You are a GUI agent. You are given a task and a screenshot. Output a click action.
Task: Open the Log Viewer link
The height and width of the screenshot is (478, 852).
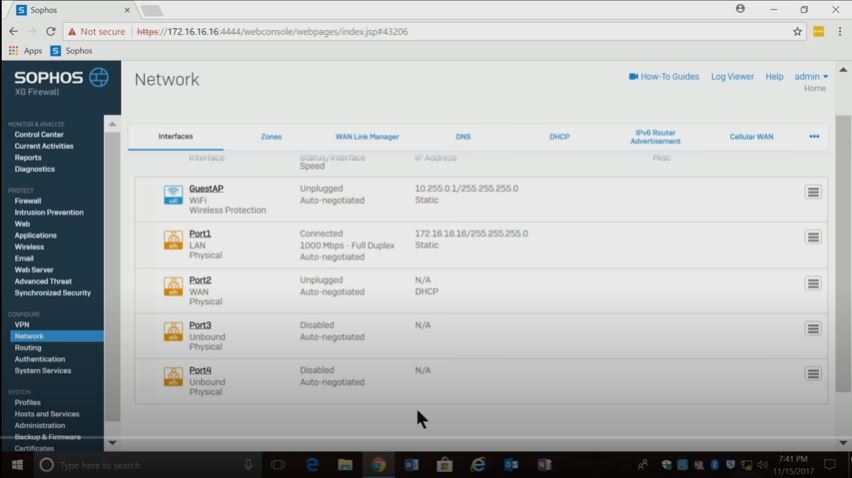[x=732, y=77]
